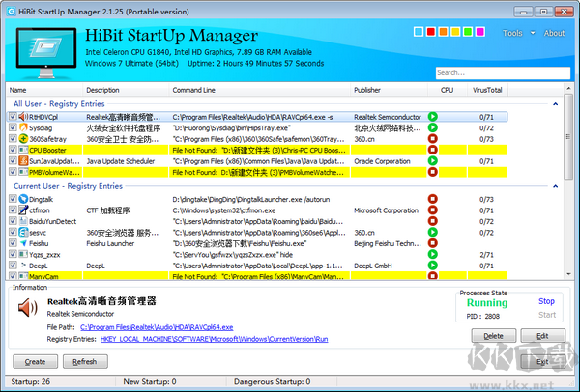Screen dimensions: 580x392
Task: Disable the Feishu startup entry checkbox
Action: [13, 244]
